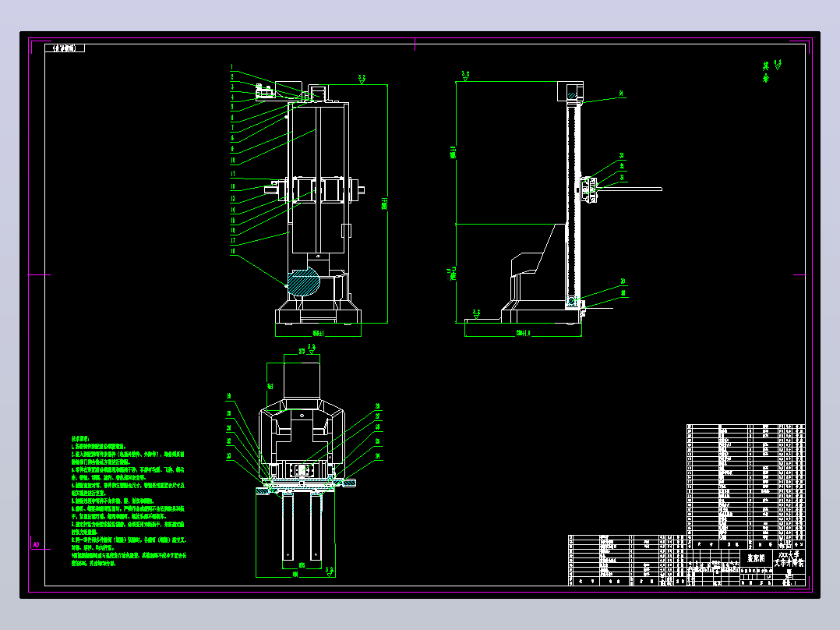Select the front view base width dimension
This screenshot has height=630, width=840.
pyautogui.click(x=318, y=334)
